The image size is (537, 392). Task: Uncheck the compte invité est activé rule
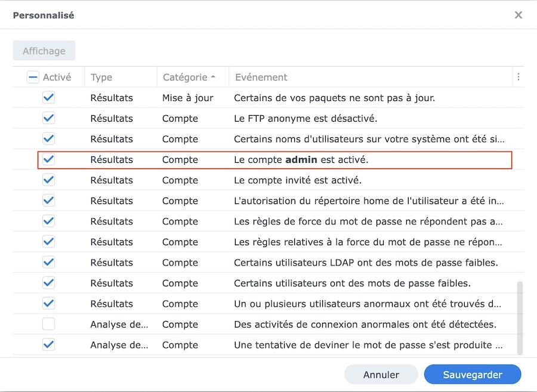48,180
